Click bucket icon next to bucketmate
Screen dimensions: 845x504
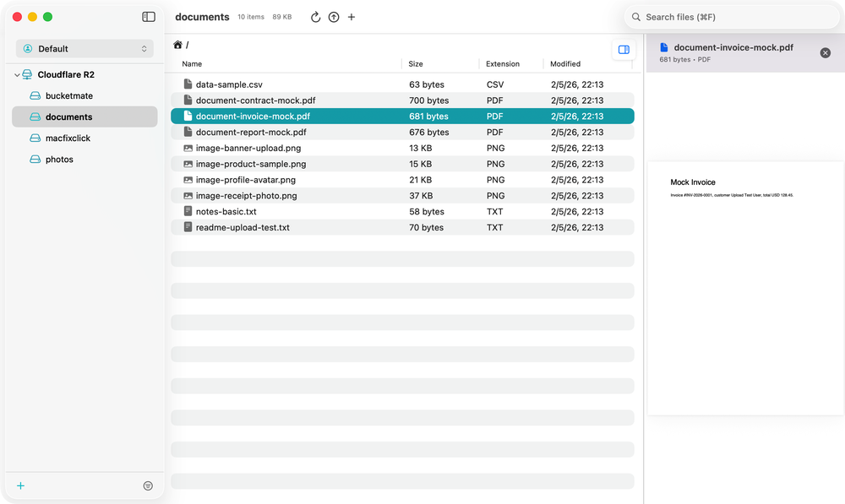pyautogui.click(x=35, y=96)
